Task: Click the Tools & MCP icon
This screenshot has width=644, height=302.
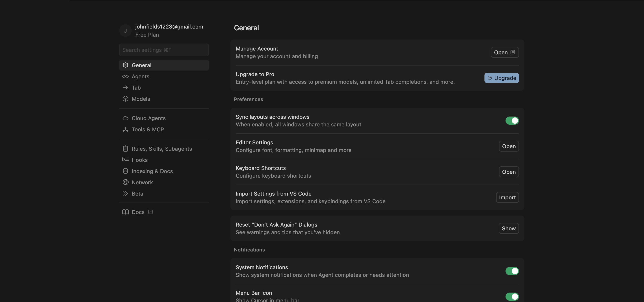Action: pos(125,130)
